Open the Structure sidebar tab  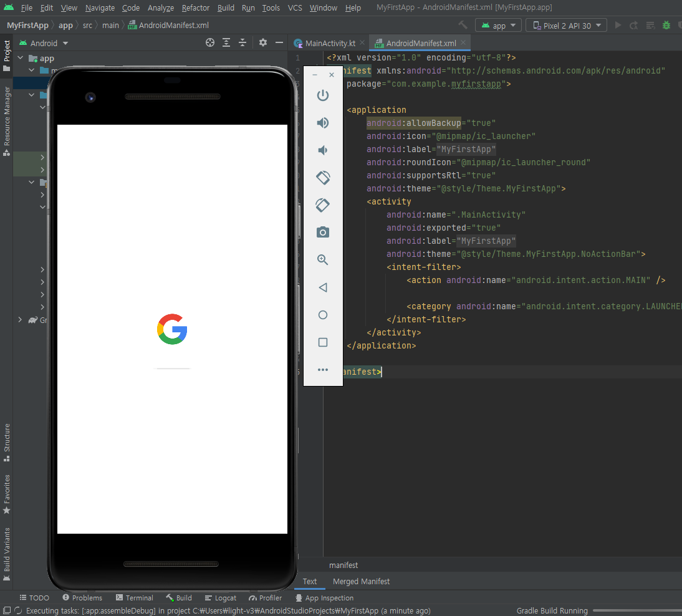pos(6,443)
